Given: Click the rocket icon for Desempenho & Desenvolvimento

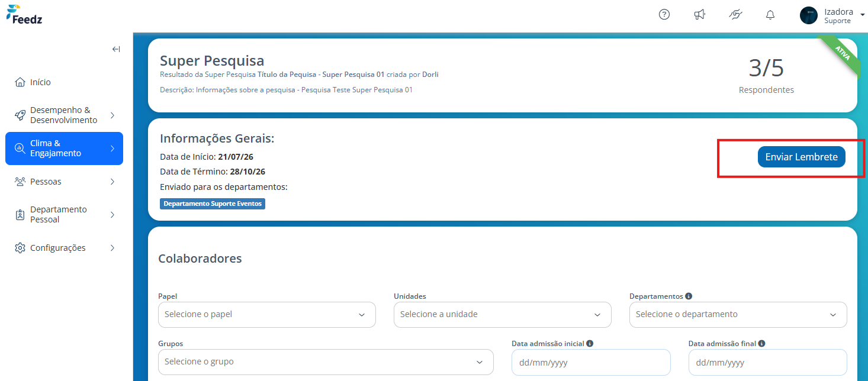Looking at the screenshot, I should tap(20, 115).
